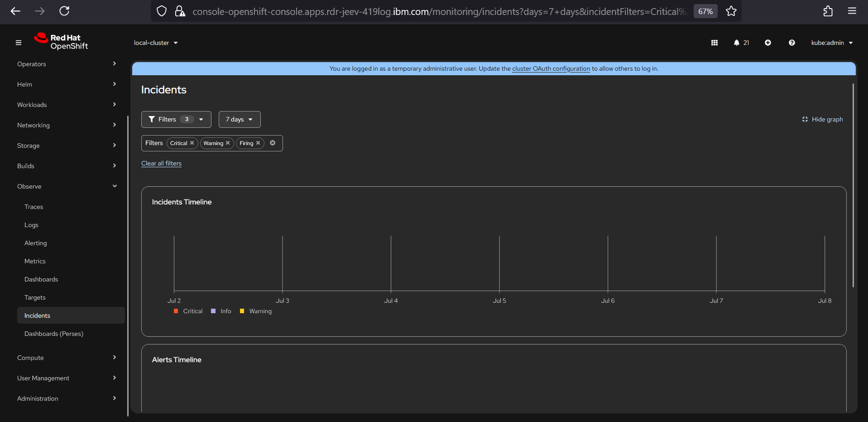The height and width of the screenshot is (422, 868).
Task: Open the application launcher grid icon
Action: (x=714, y=43)
